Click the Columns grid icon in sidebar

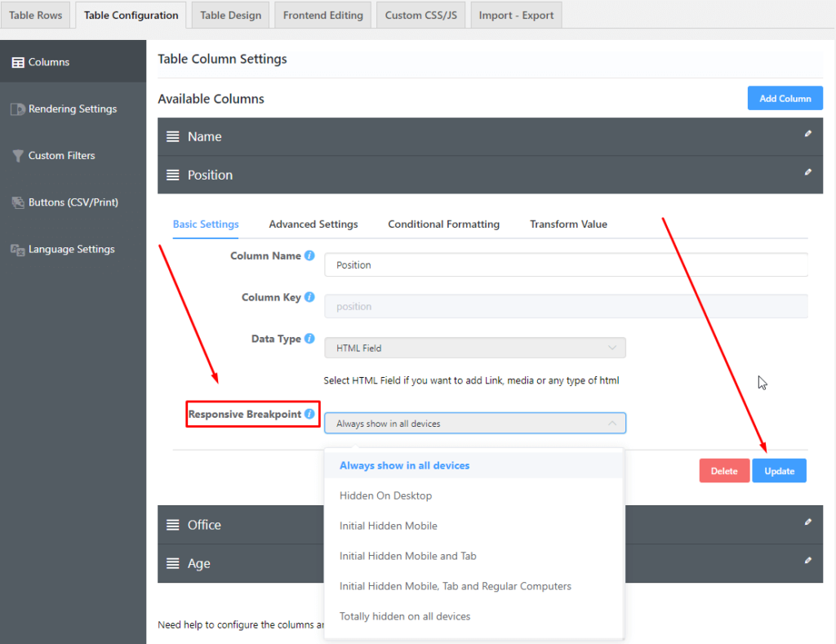point(18,60)
